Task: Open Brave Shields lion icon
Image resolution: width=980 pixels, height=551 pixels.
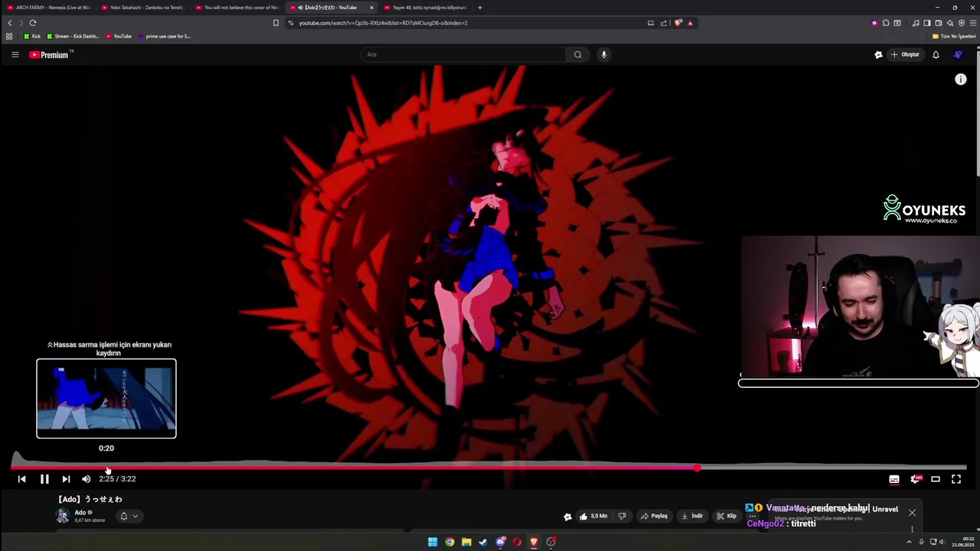Action: (678, 23)
